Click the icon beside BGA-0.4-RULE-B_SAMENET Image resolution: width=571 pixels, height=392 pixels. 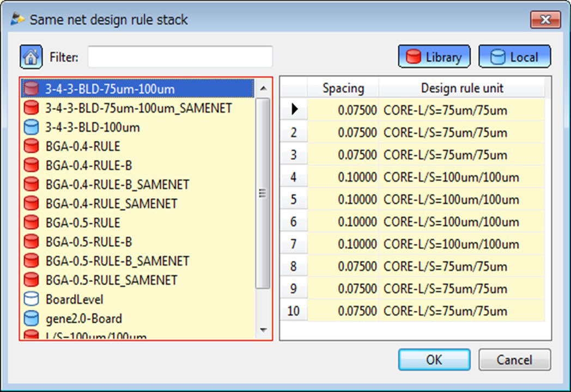click(31, 184)
